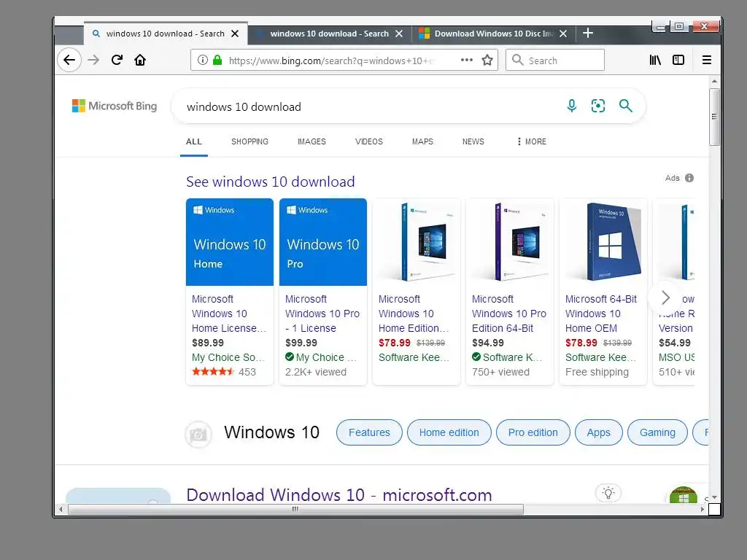Click the See windows 10 download link
The width and height of the screenshot is (747, 560).
[270, 182]
